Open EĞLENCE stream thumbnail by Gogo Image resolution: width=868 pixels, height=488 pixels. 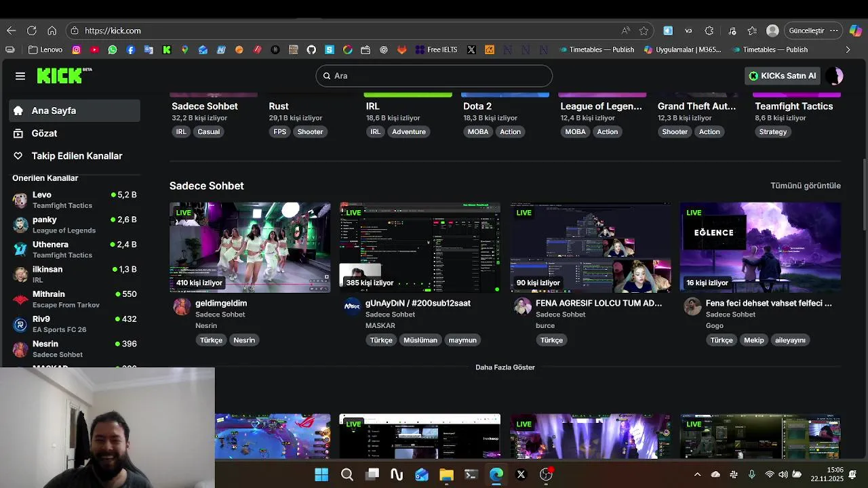[761, 247]
